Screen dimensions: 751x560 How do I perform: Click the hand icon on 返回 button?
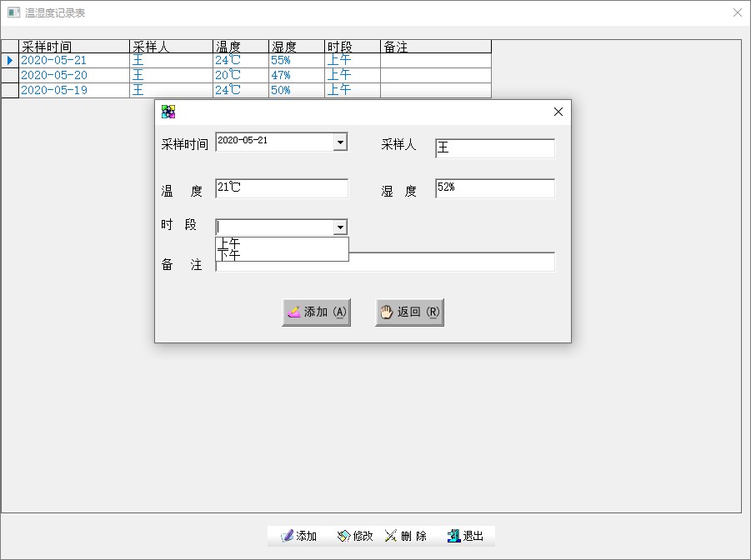(x=387, y=312)
